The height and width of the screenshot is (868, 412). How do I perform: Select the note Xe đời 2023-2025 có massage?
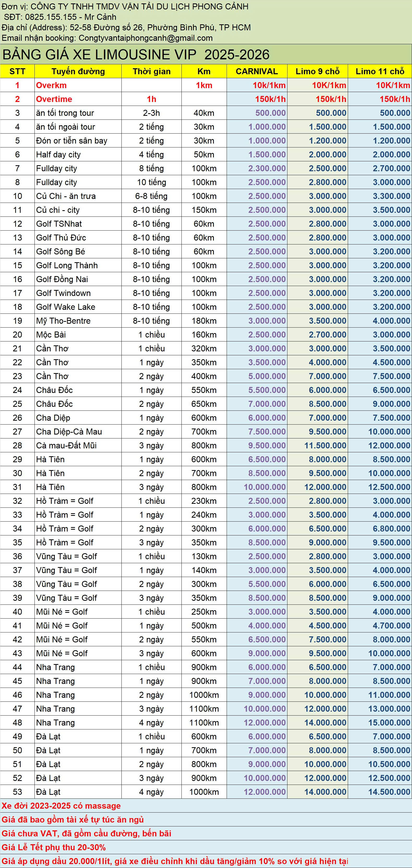(61, 806)
